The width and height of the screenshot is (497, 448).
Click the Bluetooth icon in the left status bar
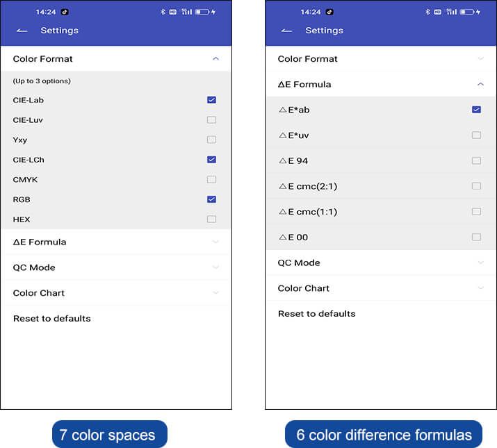point(163,12)
